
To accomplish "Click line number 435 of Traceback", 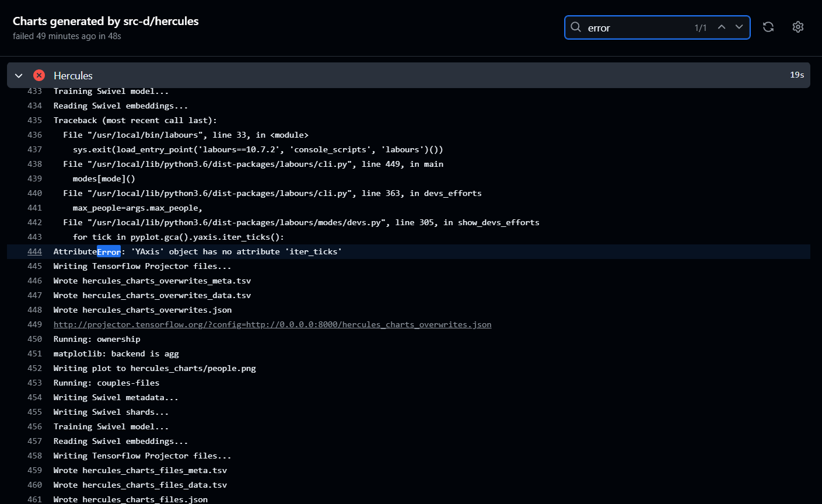I will coord(34,120).
